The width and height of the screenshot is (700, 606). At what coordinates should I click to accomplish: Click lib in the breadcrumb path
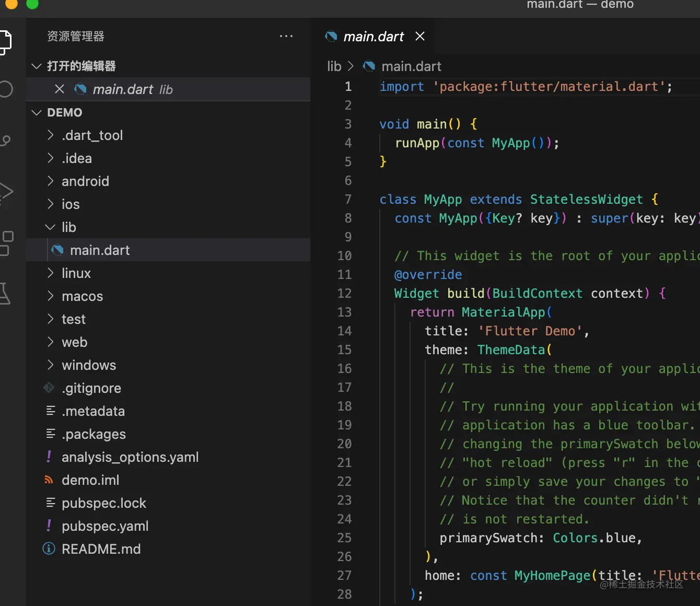(x=334, y=66)
